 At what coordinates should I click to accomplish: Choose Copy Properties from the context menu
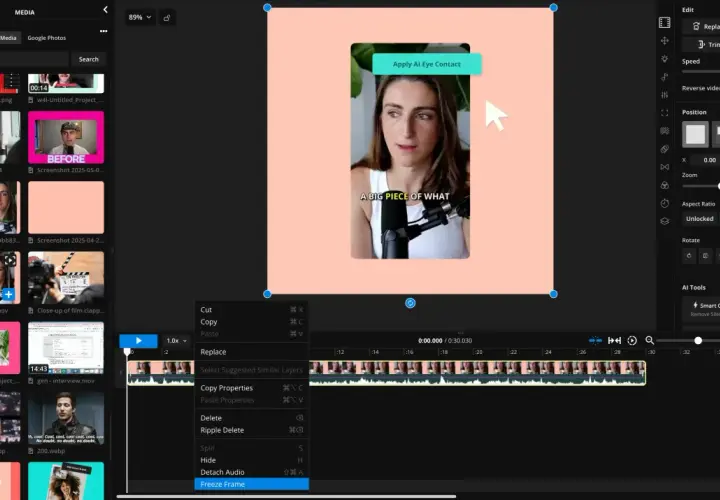(x=252, y=388)
